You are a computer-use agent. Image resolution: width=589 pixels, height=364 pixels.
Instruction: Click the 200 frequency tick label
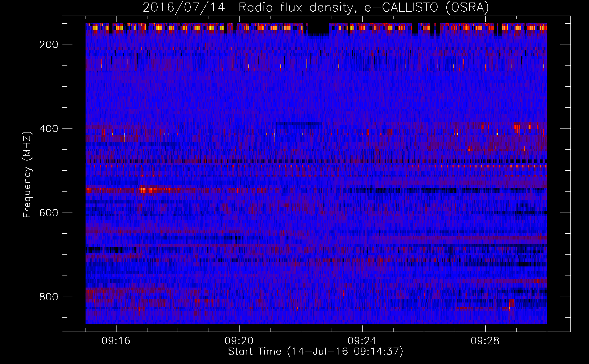(49, 44)
